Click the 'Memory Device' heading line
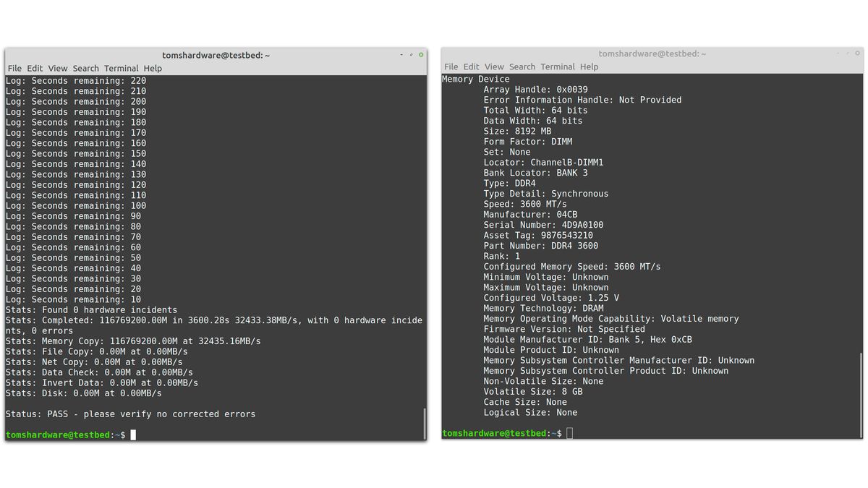 click(476, 80)
